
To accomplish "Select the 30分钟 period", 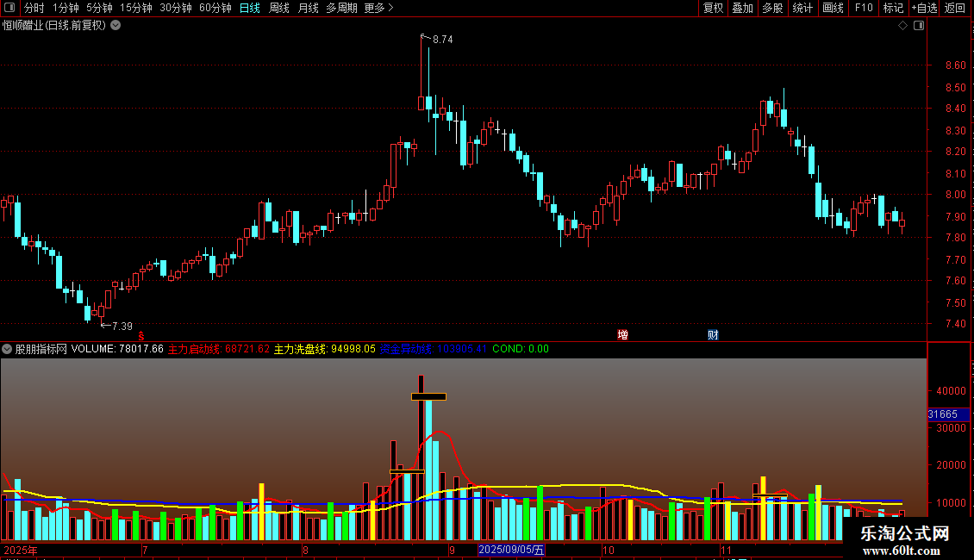I will tap(176, 8).
